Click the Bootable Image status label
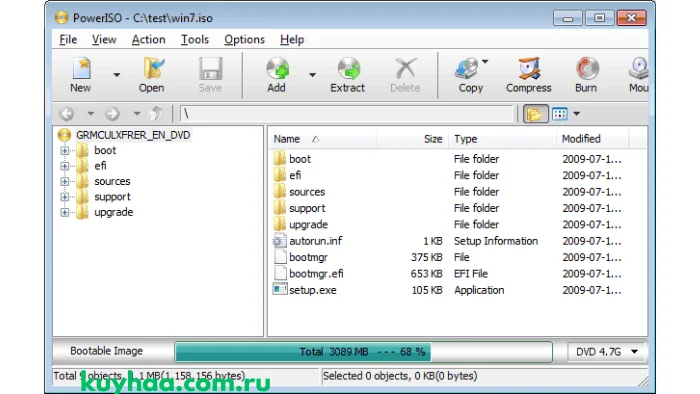The image size is (700, 394). 106,351
